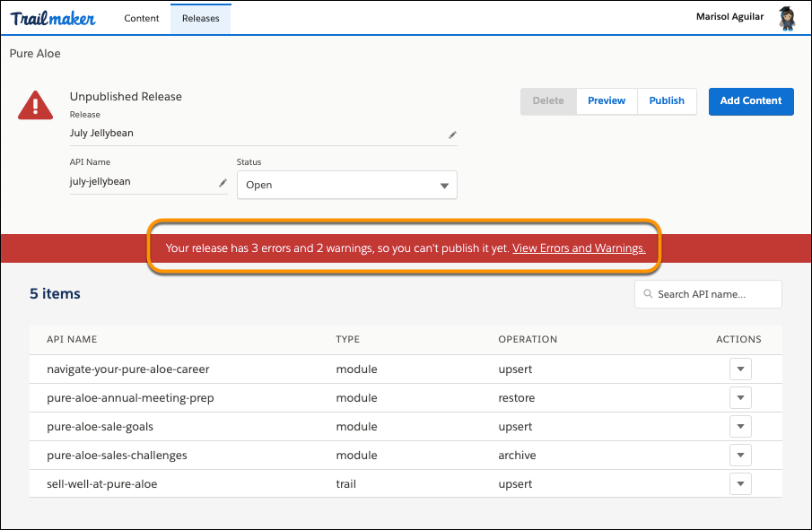Screen dimensions: 812x530
Task: Click the July Jellybean release name field
Action: tap(263, 134)
